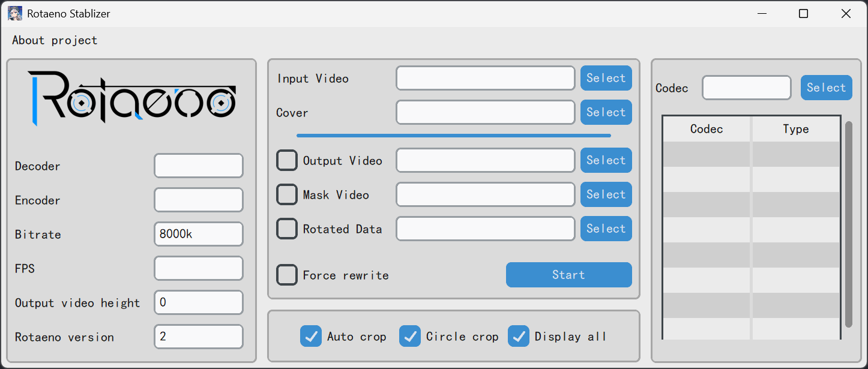Click Select button for Cover
868x369 pixels.
click(606, 112)
